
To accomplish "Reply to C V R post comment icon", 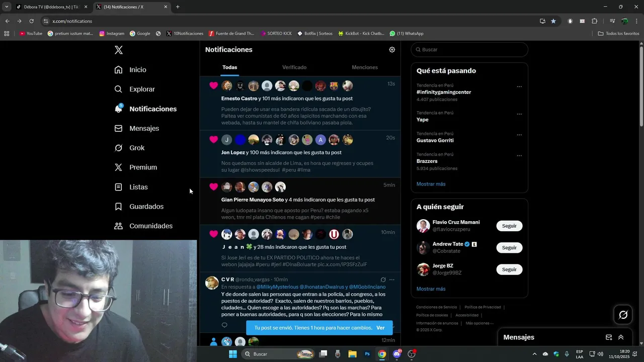I will click(224, 325).
